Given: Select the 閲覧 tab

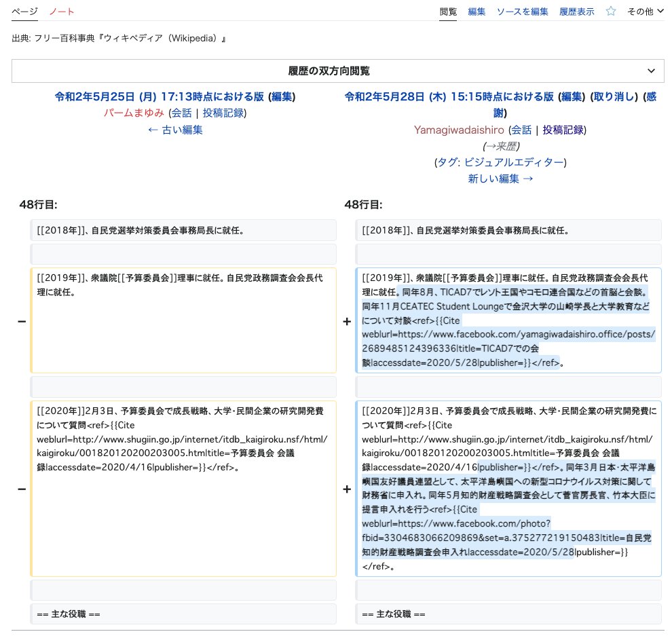Looking at the screenshot, I should click(448, 12).
